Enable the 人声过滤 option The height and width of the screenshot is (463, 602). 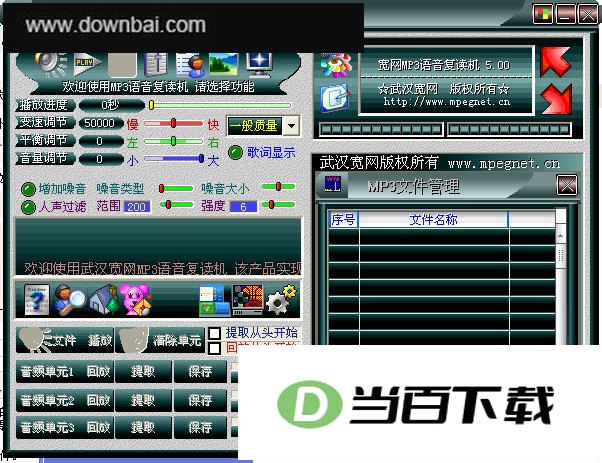pos(28,207)
